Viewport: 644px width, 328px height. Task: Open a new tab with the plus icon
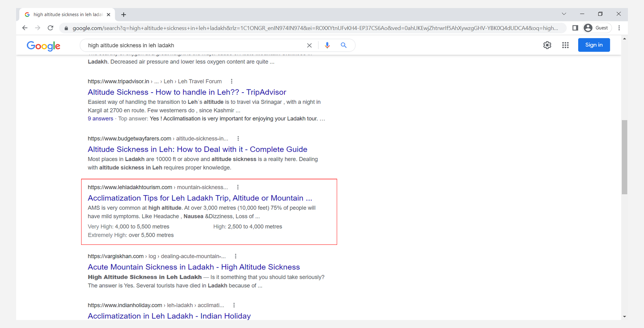tap(124, 14)
